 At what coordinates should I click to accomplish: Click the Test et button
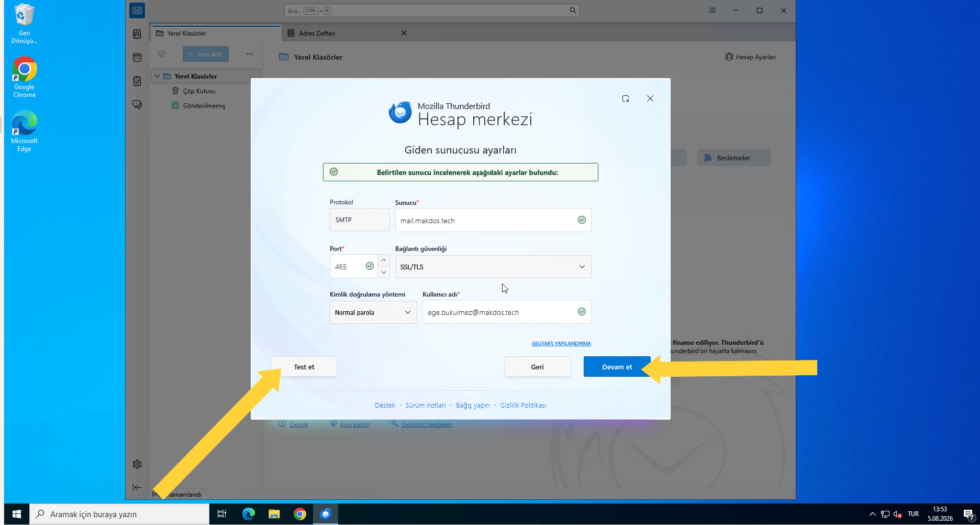click(304, 367)
